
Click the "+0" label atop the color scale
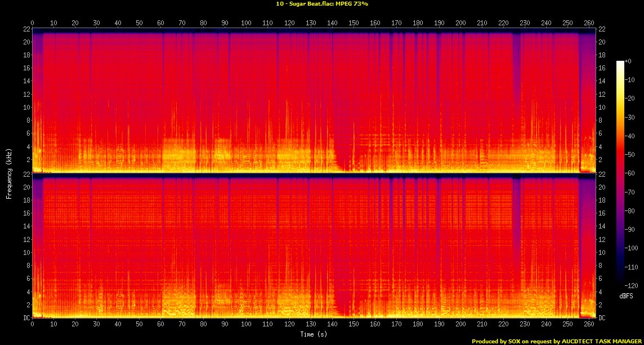point(630,61)
